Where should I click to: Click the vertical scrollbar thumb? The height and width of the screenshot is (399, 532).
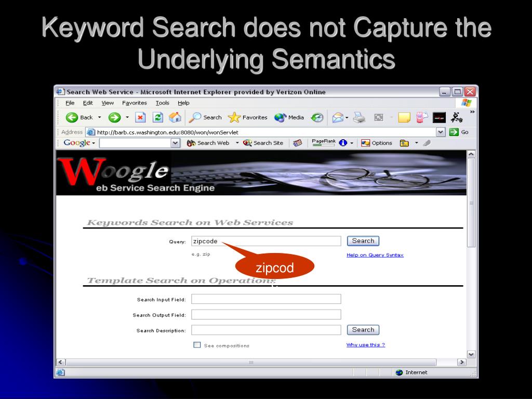471,203
